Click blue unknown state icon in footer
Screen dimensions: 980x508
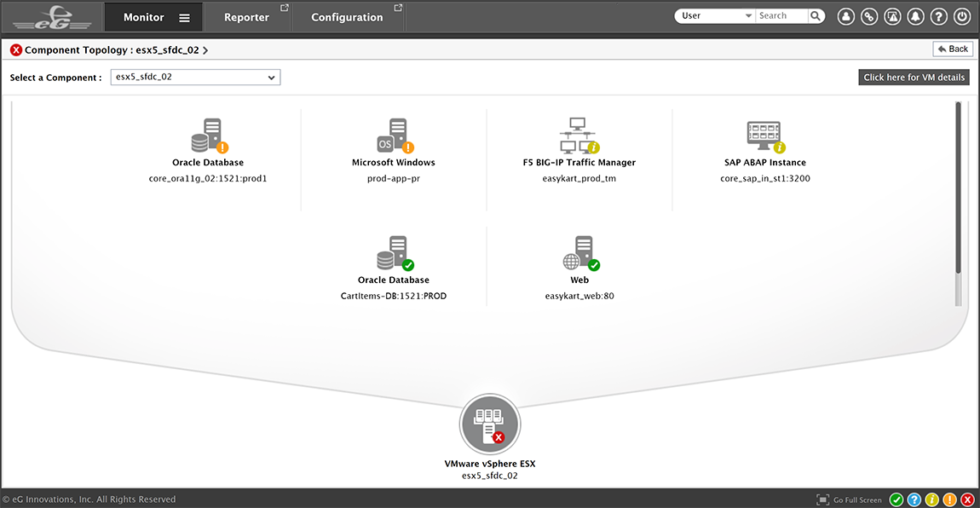point(914,499)
